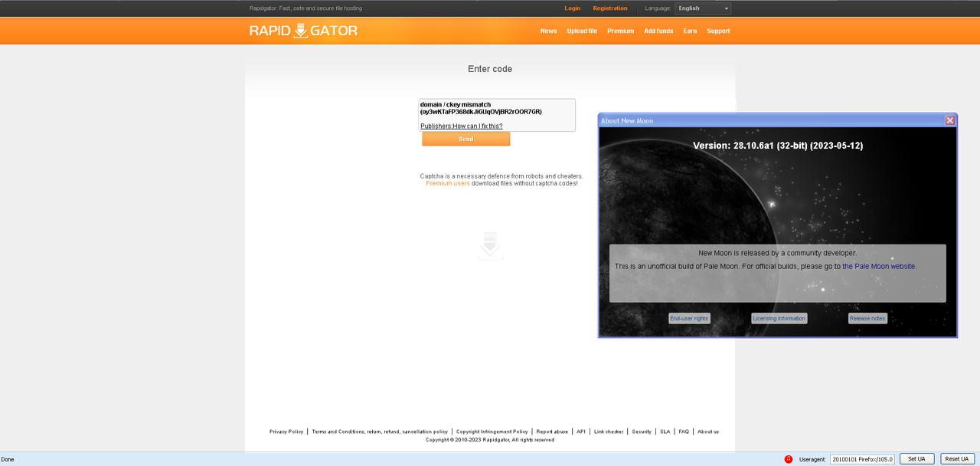980x466 pixels.
Task: Click the Rapidgator logo
Action: click(x=303, y=31)
